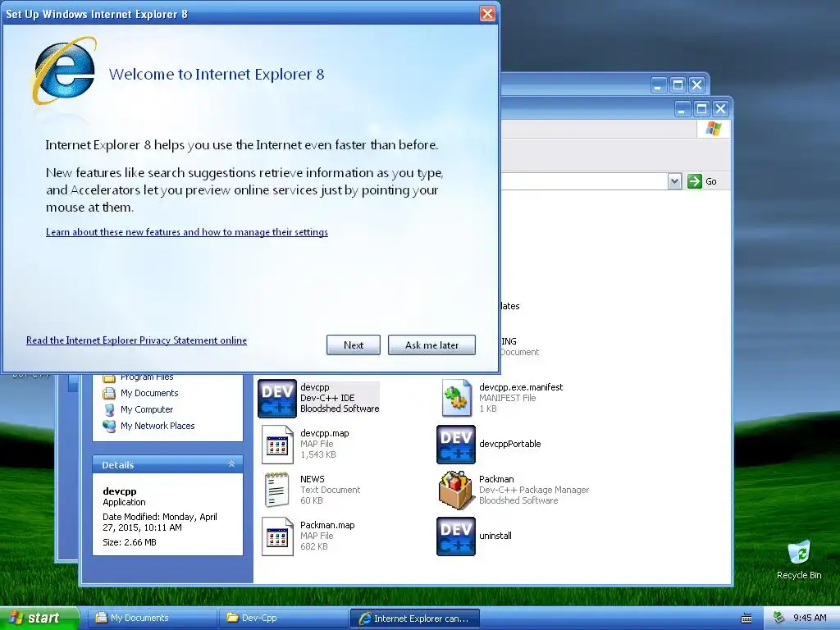Open the address bar dropdown arrow
Image resolution: width=840 pixels, height=630 pixels.
[x=674, y=181]
